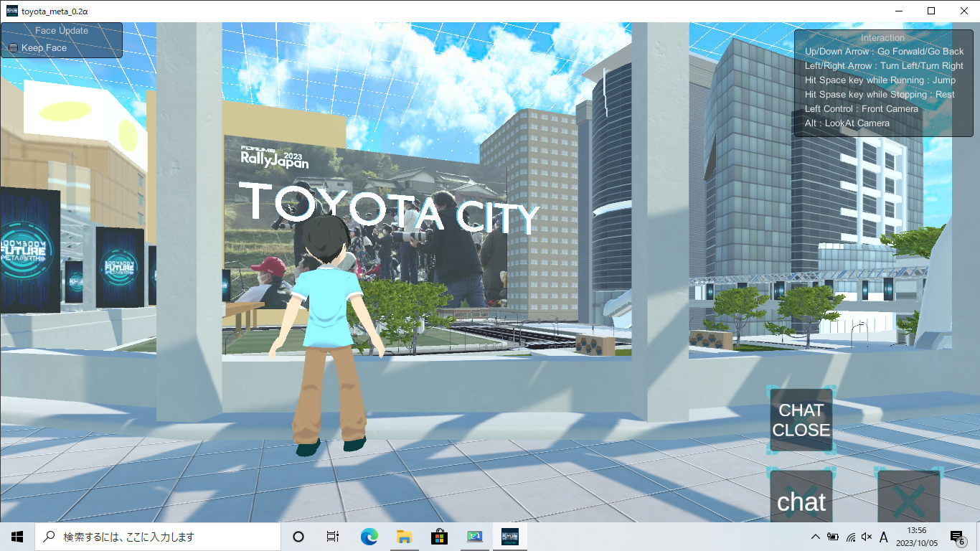Open the notification center with 6 notifications
Viewport: 980px width, 551px height.
pyautogui.click(x=957, y=537)
